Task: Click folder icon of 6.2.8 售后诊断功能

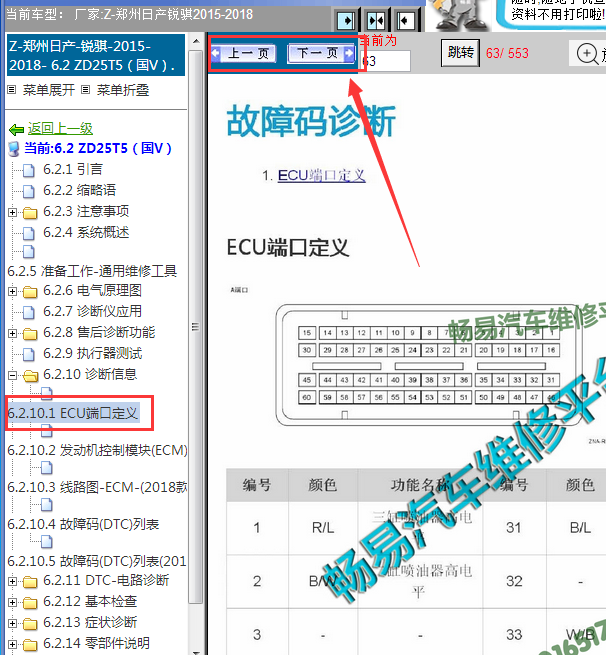Action: point(30,333)
